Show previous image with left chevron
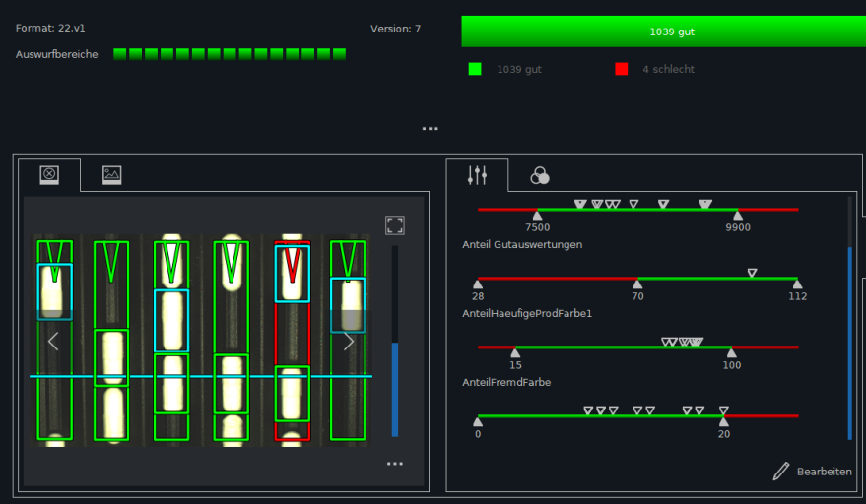 pyautogui.click(x=54, y=342)
